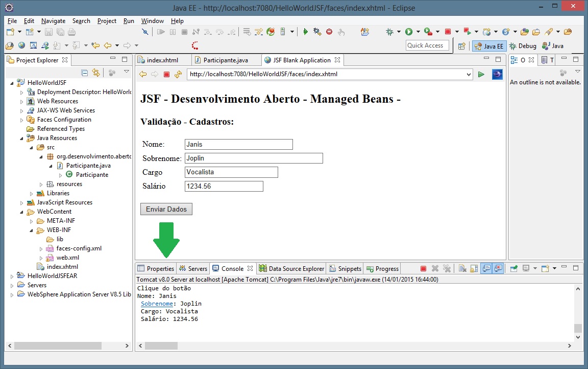
Task: Click the console vertical scrollbar thumb
Action: pyautogui.click(x=578, y=328)
